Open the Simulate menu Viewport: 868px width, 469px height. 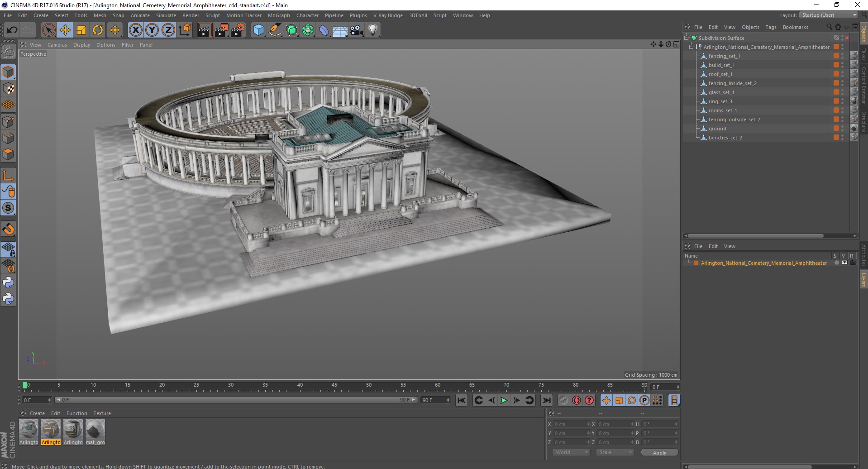click(x=166, y=15)
